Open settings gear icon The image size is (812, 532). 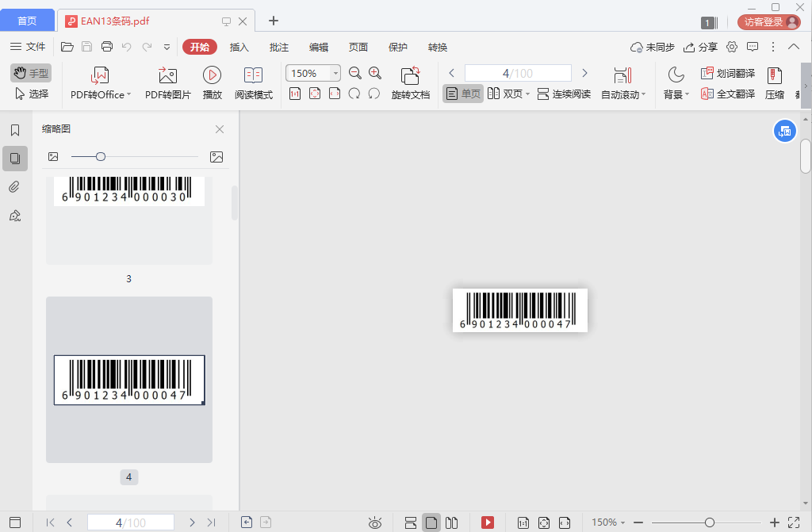pos(732,47)
